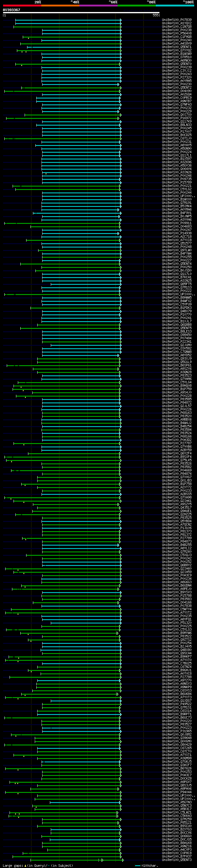Select the UniRef100_B2XTG3 label
The height and width of the screenshot is (868, 197).
click(177, 829)
